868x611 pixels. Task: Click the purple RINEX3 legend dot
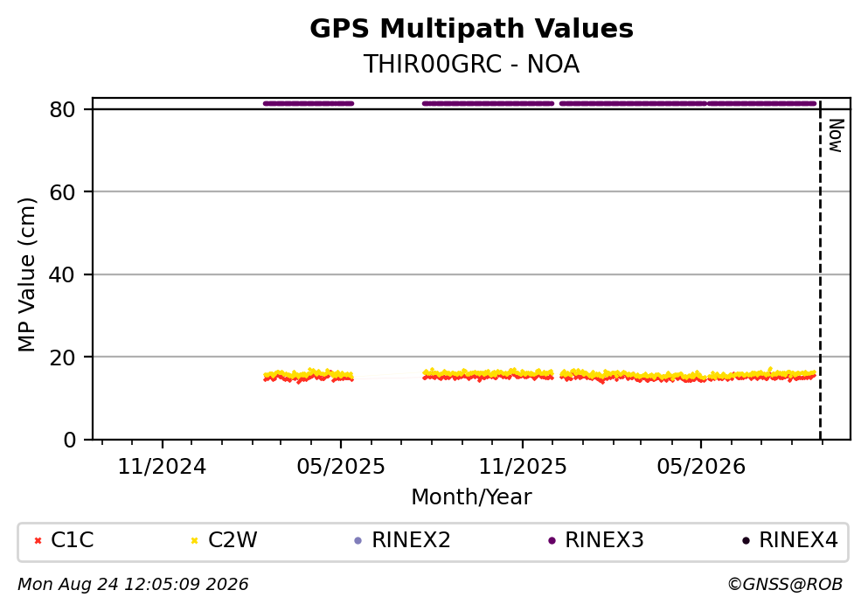(x=552, y=541)
